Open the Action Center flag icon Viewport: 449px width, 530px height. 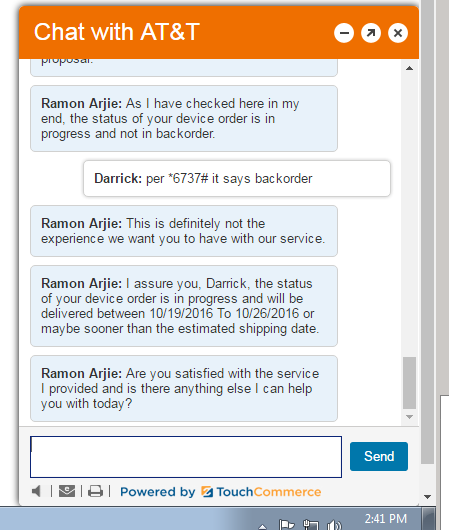pyautogui.click(x=286, y=525)
